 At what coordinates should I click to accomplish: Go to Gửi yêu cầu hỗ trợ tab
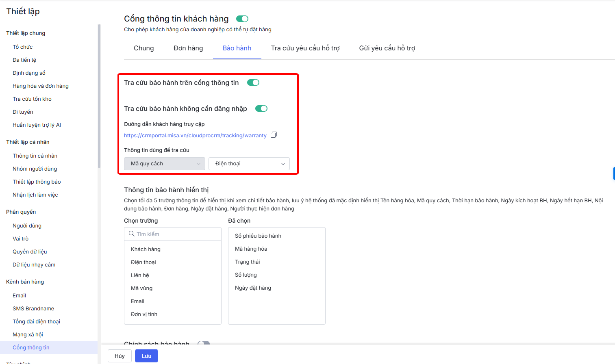tap(387, 48)
